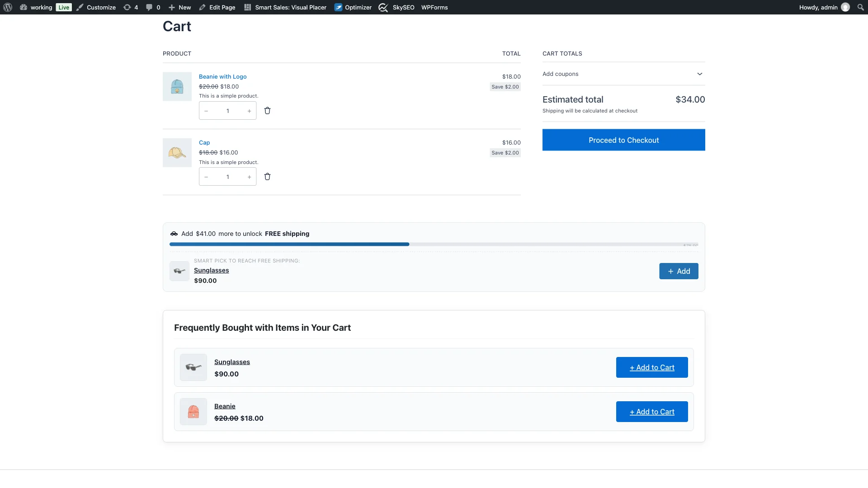The height and width of the screenshot is (488, 868).
Task: Click the Live status badge
Action: tap(64, 7)
